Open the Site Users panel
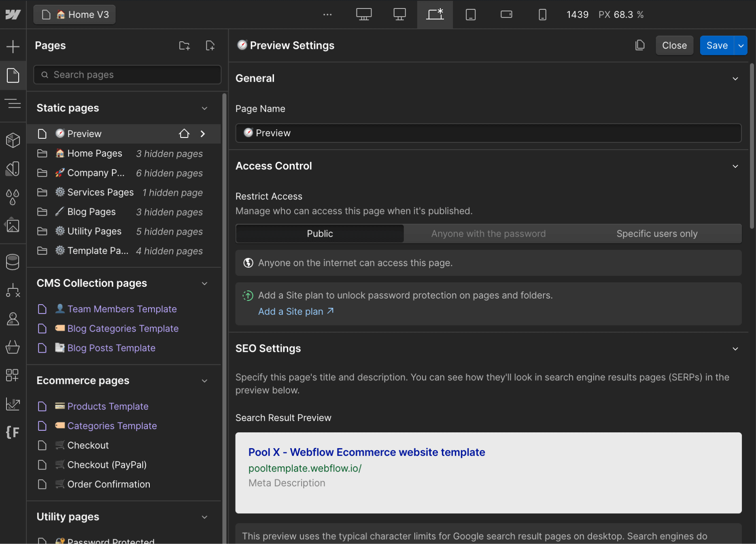 pyautogui.click(x=13, y=319)
